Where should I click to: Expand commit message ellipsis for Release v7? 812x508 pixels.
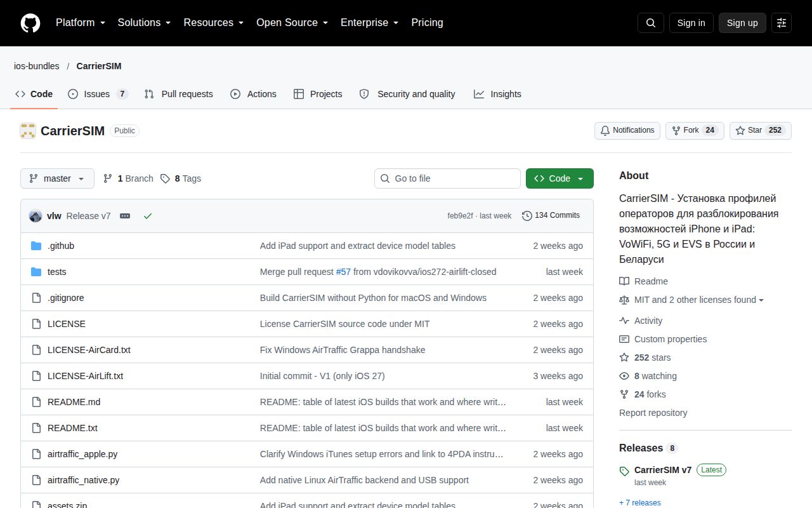coord(125,216)
